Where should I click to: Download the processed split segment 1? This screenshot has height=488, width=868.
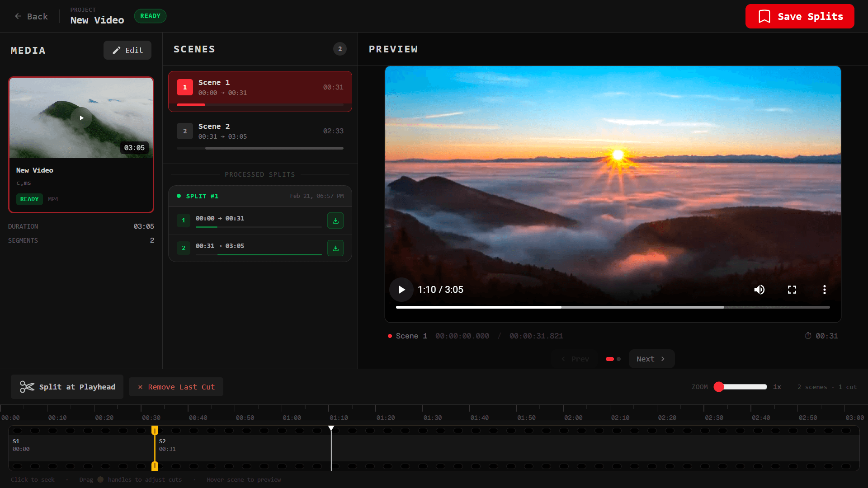pos(335,221)
